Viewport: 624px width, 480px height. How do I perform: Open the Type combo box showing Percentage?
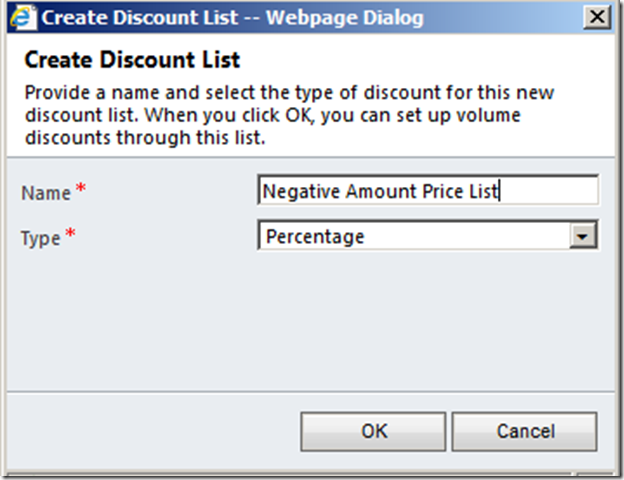coord(428,236)
